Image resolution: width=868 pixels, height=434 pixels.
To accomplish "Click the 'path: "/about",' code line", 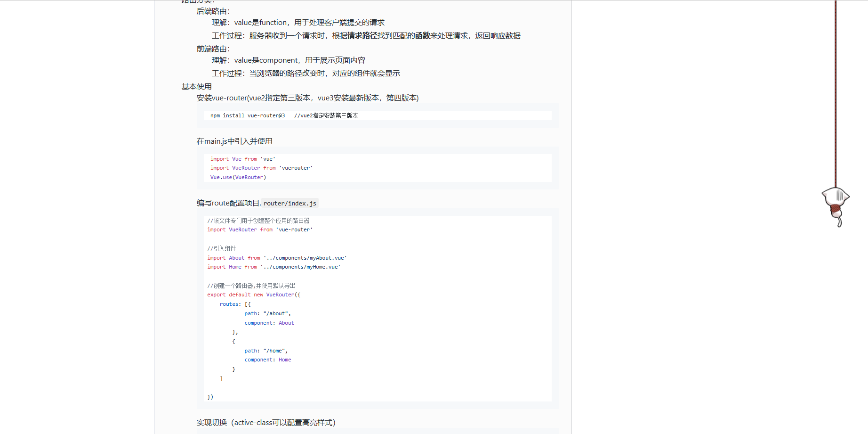I will [268, 313].
